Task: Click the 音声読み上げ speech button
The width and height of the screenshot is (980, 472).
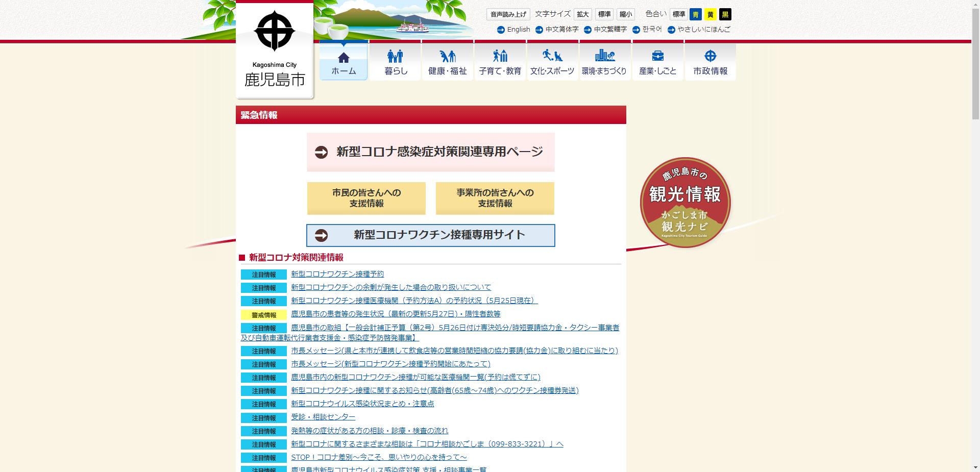Action: click(x=508, y=14)
